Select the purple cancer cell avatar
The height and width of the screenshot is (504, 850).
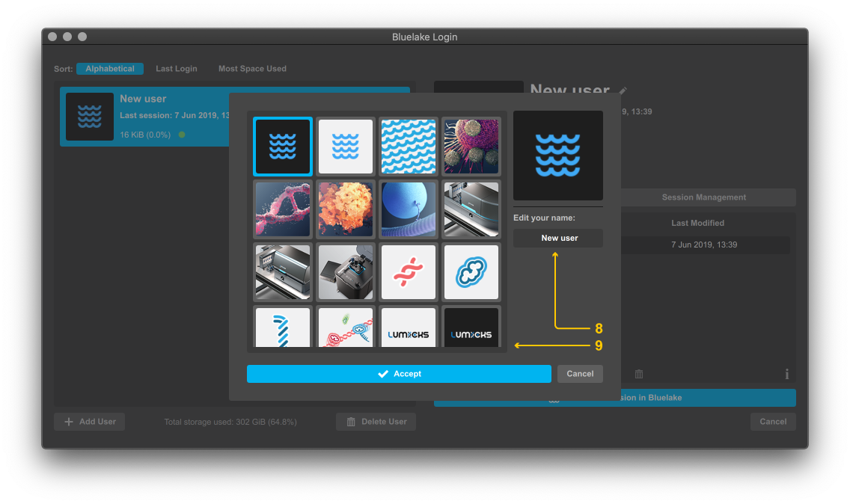[471, 147]
